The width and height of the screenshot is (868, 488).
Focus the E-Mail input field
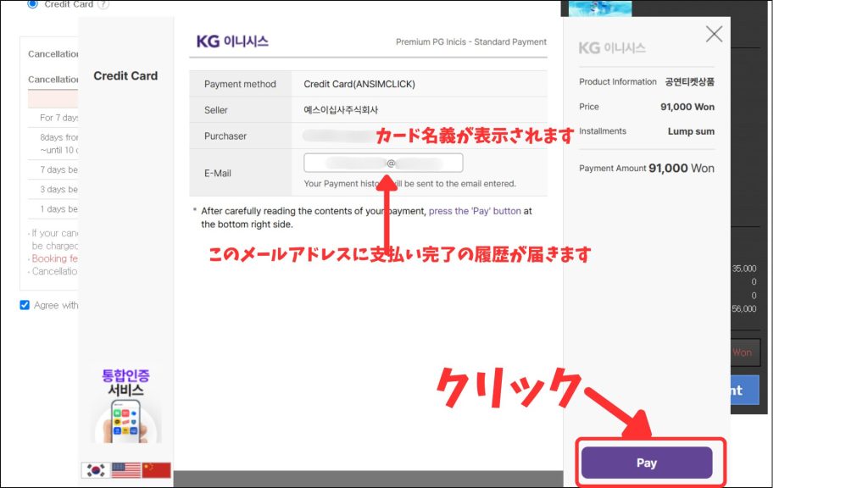(383, 163)
